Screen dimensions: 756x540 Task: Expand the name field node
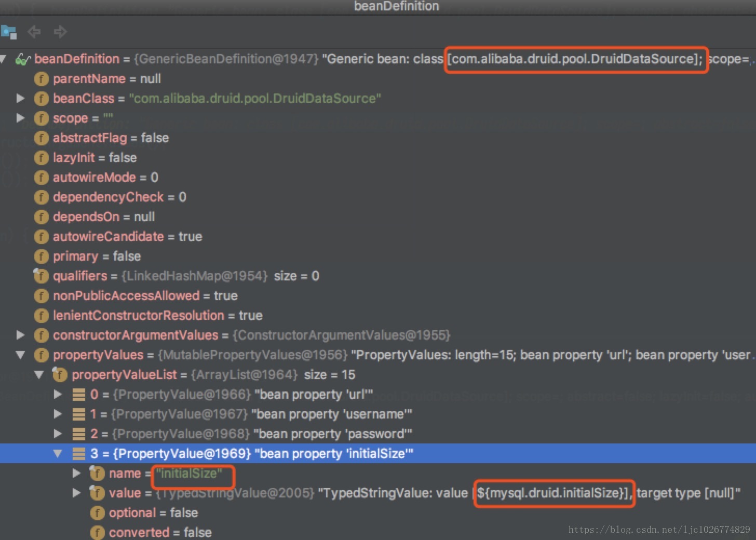pos(76,473)
